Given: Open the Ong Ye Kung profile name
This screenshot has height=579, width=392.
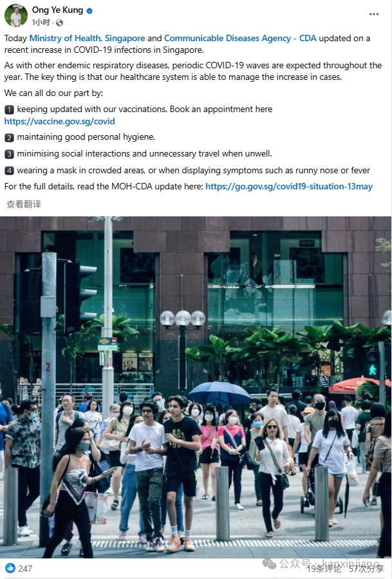Looking at the screenshot, I should click(57, 10).
